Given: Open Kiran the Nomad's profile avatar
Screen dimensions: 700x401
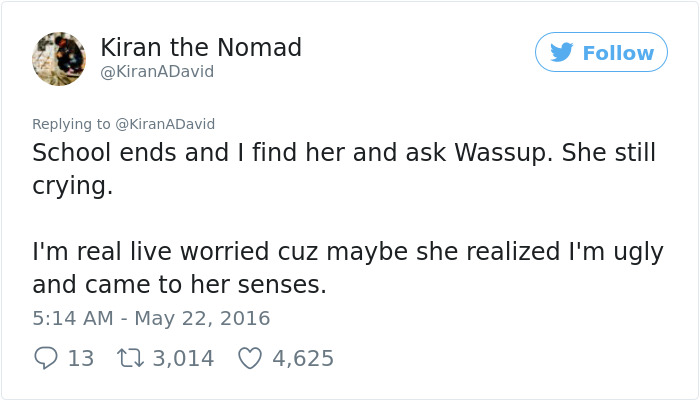Looking at the screenshot, I should tap(59, 58).
